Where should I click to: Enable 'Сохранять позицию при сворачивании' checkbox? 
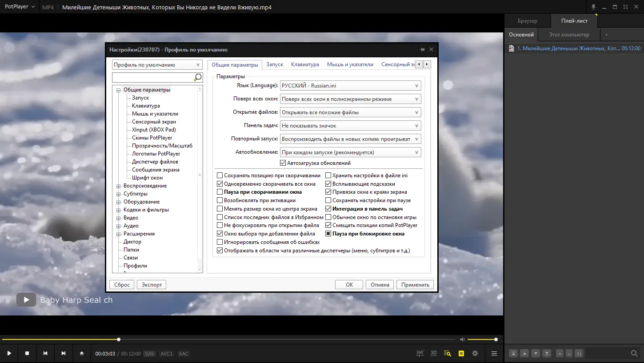tap(220, 176)
